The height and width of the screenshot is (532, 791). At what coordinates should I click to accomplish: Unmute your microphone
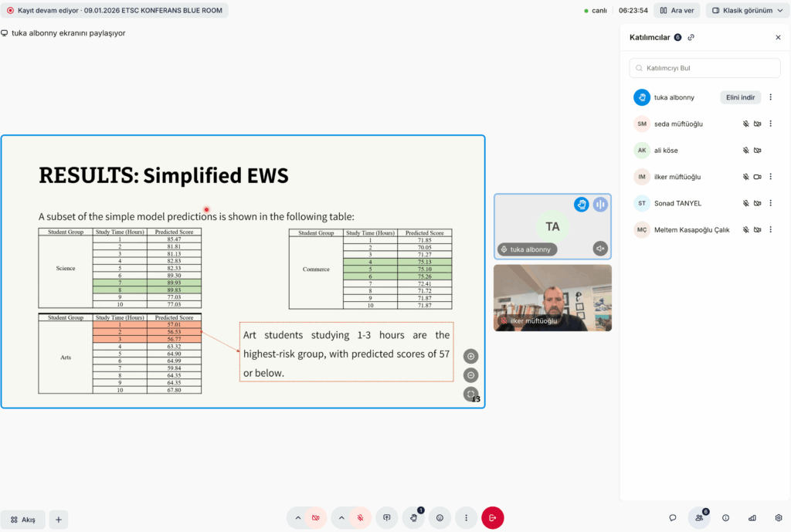[359, 518]
